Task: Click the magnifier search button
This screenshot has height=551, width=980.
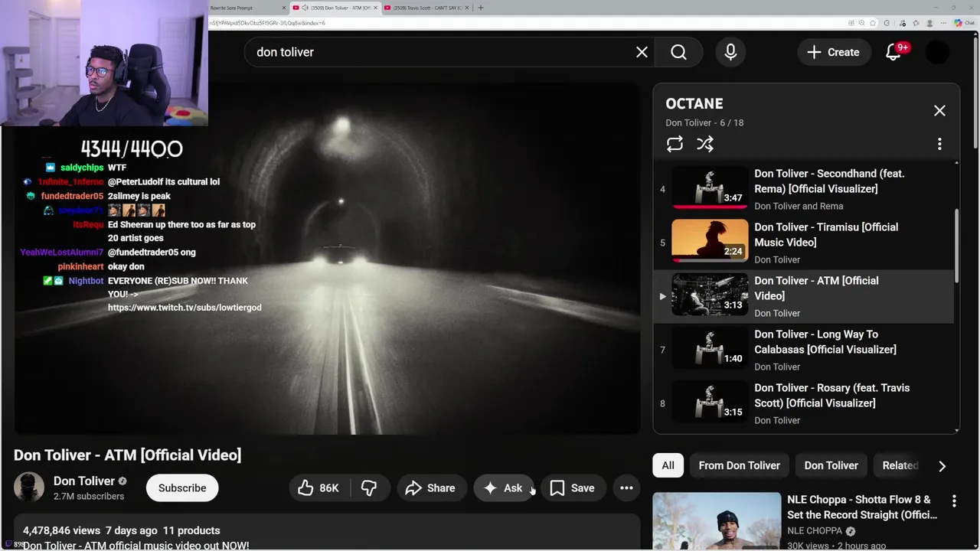Action: tap(678, 52)
